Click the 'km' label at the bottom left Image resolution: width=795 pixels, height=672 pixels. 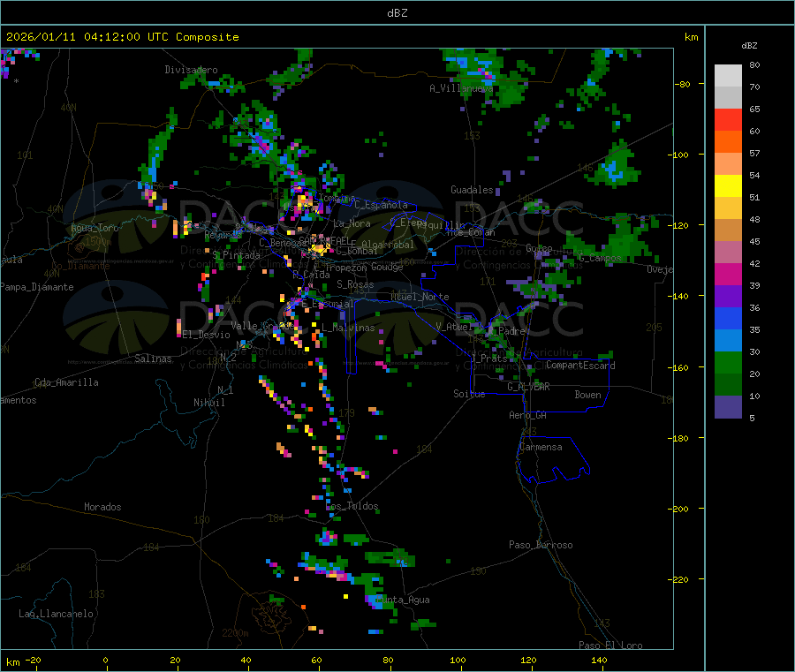pyautogui.click(x=12, y=662)
